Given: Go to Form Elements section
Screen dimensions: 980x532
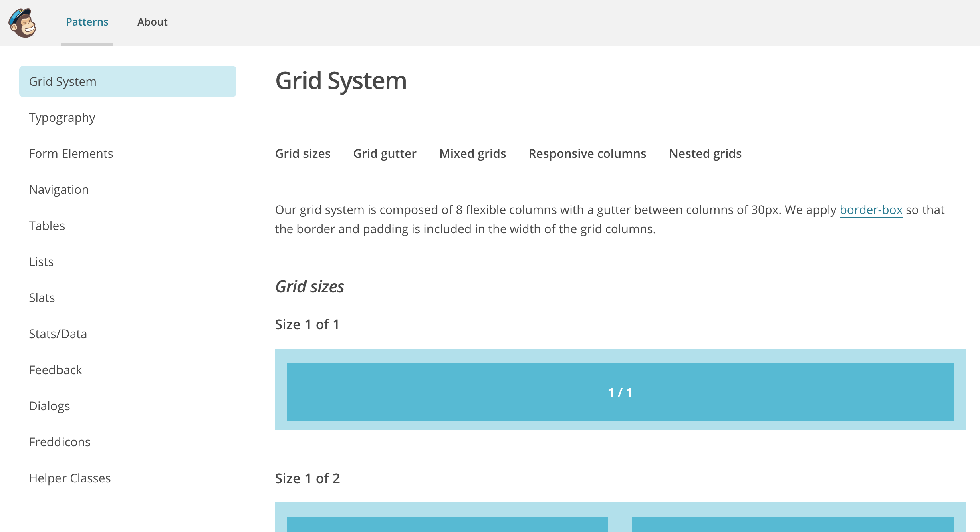Looking at the screenshot, I should pos(71,154).
